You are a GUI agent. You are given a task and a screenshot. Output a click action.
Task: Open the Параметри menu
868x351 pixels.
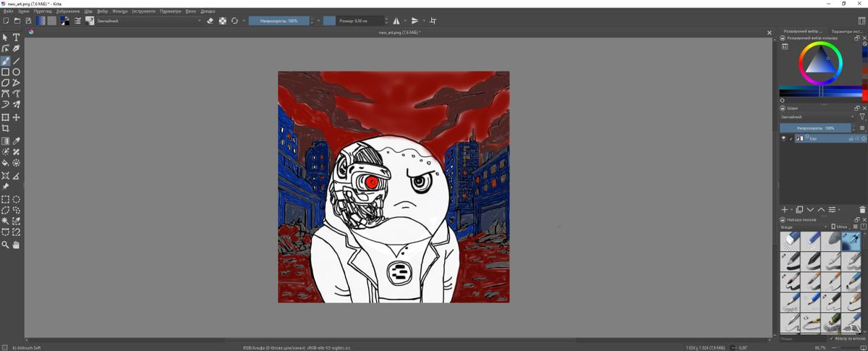[171, 12]
